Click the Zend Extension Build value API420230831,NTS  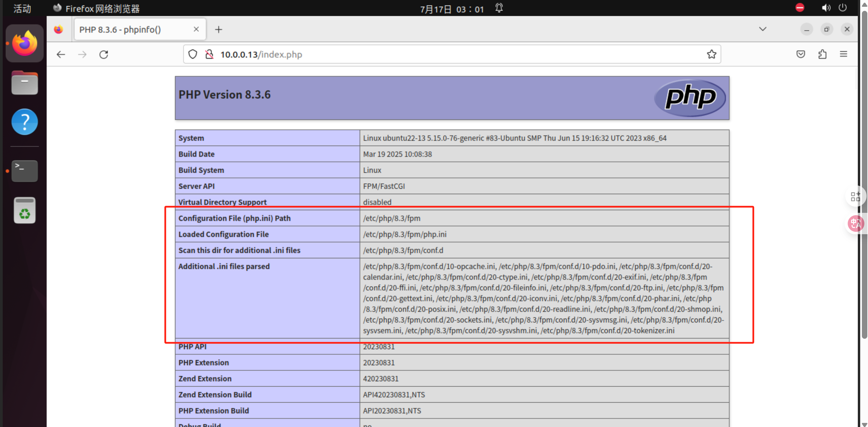(x=394, y=395)
